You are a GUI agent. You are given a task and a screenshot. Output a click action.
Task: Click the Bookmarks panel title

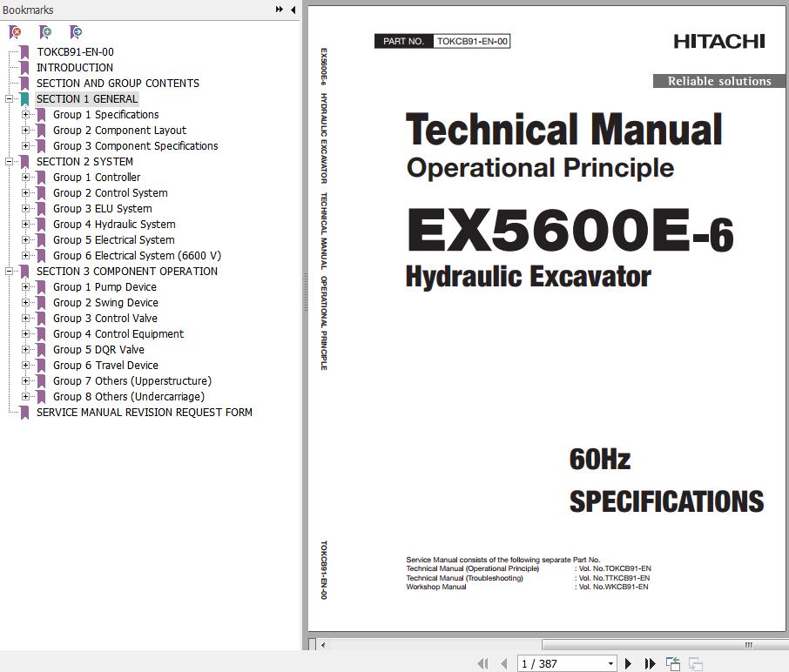(28, 10)
